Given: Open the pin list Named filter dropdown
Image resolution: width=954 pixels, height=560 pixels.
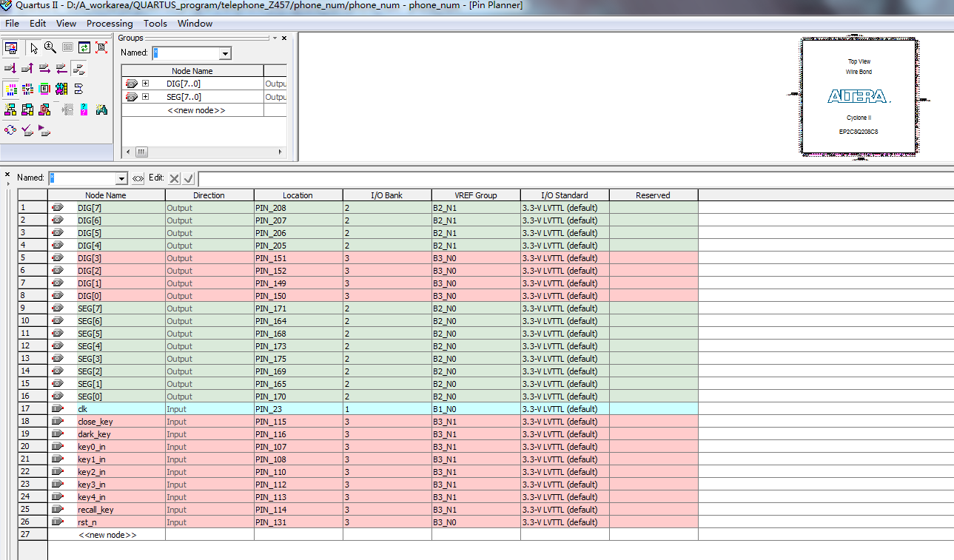Looking at the screenshot, I should pos(122,178).
